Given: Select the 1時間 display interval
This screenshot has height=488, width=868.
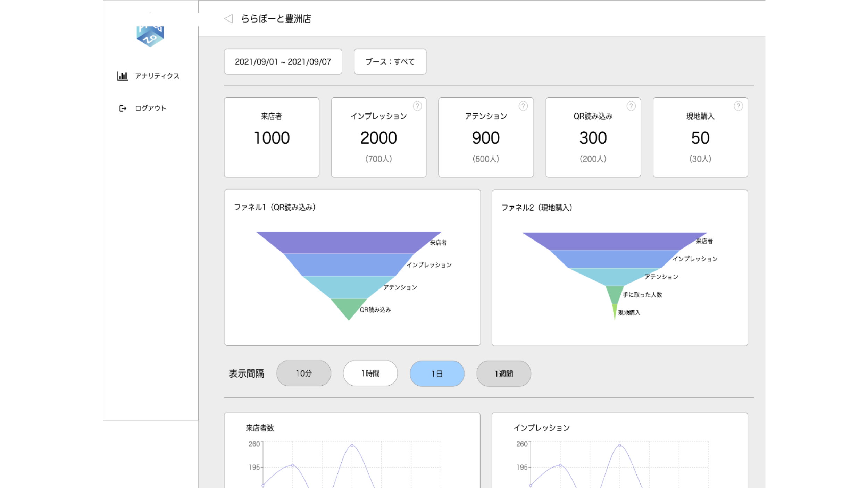Looking at the screenshot, I should [370, 373].
